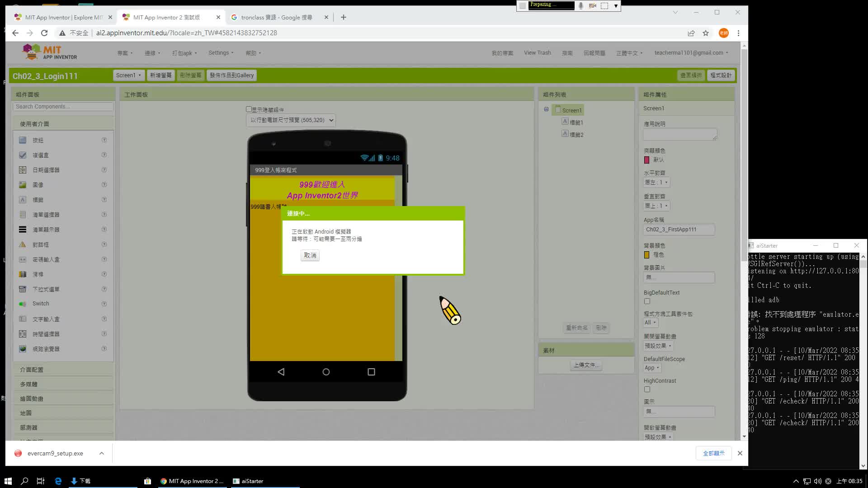868x488 pixels.
Task: Open the 關閉螢幕動畫 effect dropdown
Action: pyautogui.click(x=658, y=346)
